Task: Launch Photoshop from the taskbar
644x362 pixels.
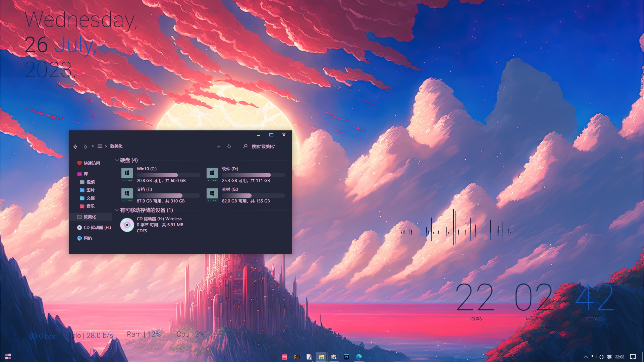Action: pos(346,357)
